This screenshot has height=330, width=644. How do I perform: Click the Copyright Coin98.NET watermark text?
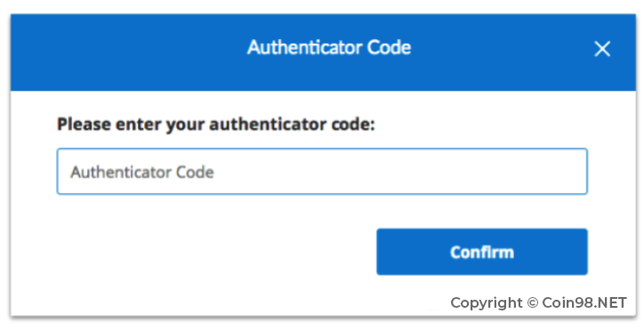point(538,303)
